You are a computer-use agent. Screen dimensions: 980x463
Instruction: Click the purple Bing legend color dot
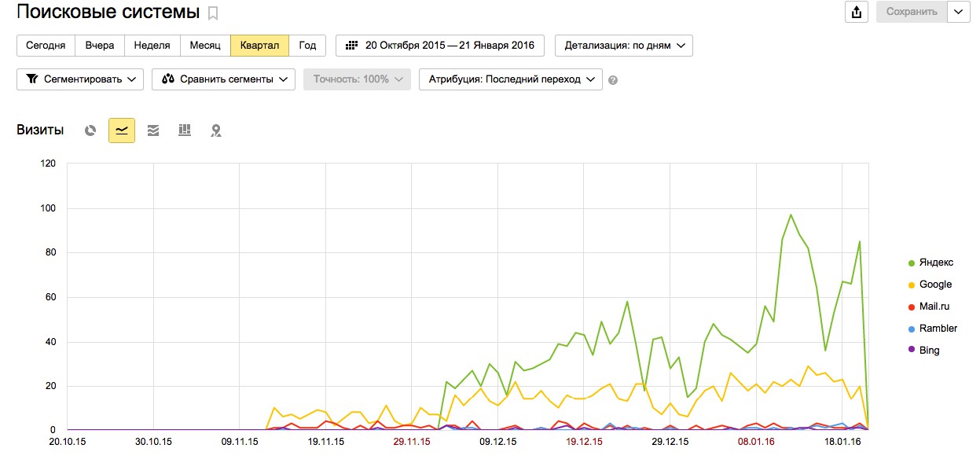[x=911, y=351]
